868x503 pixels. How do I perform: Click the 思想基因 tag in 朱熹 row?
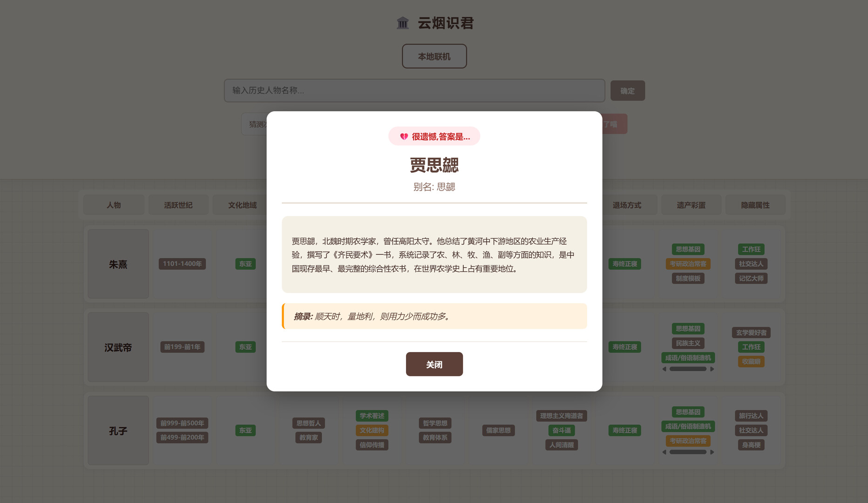tap(688, 250)
